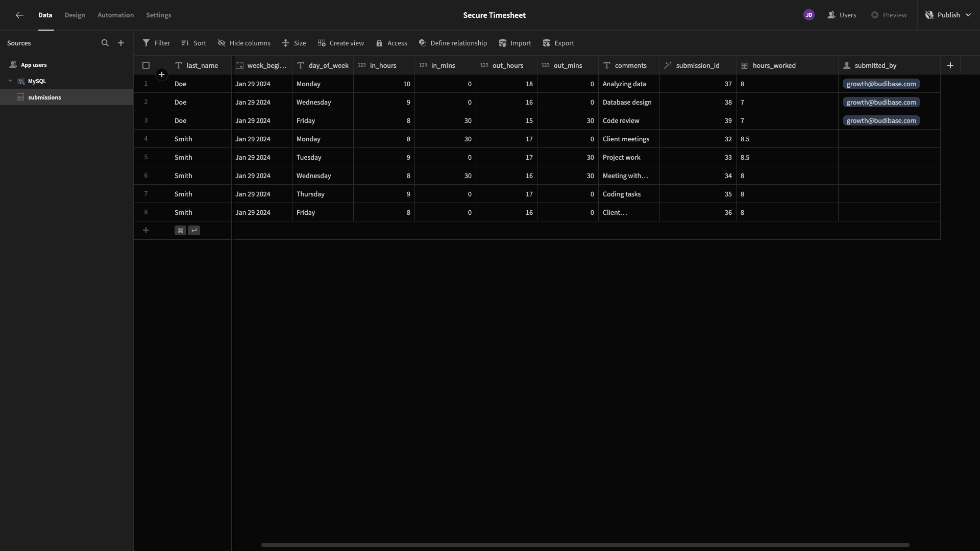
Task: Open the Users button
Action: click(842, 15)
